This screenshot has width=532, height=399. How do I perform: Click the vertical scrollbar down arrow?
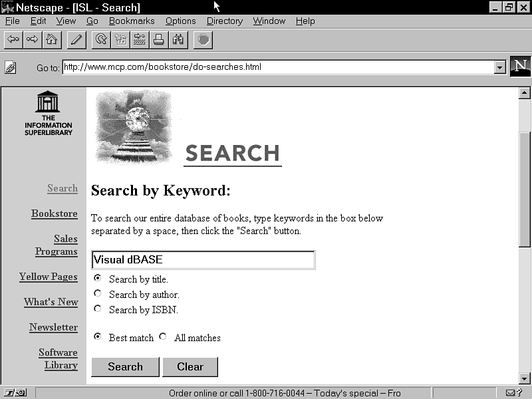pos(525,378)
